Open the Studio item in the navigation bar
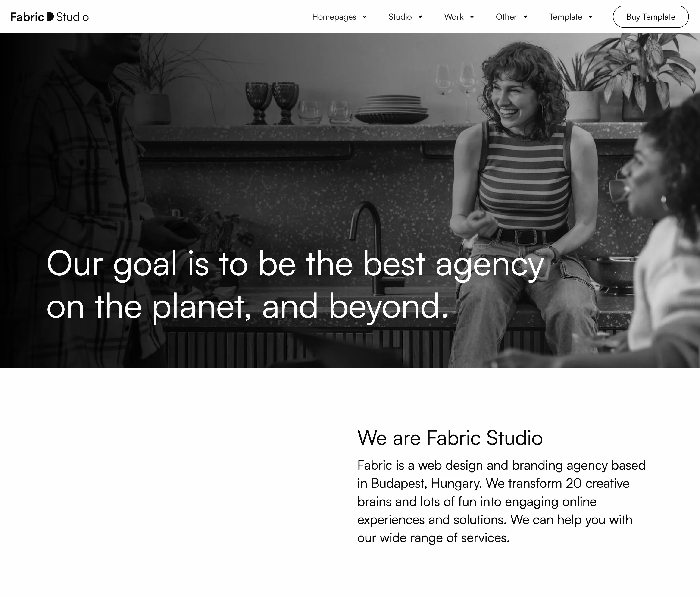700x597 pixels. point(400,17)
